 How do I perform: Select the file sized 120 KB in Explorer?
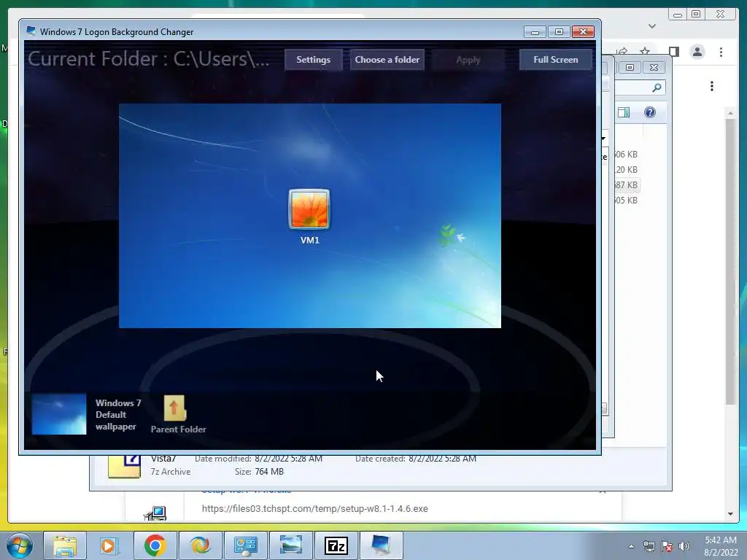pyautogui.click(x=626, y=169)
